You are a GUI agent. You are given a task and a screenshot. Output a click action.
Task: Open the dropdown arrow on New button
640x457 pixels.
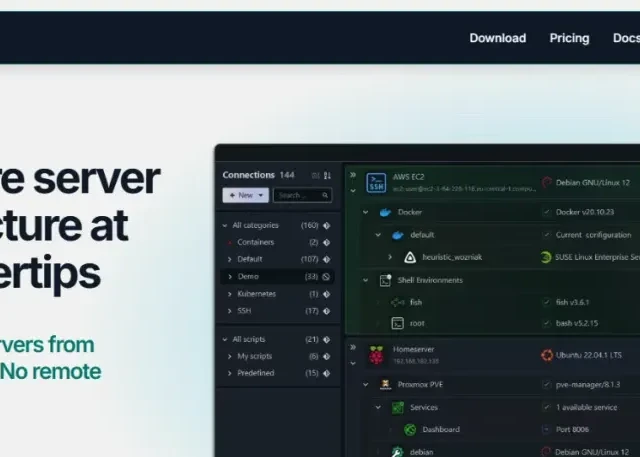tap(261, 195)
